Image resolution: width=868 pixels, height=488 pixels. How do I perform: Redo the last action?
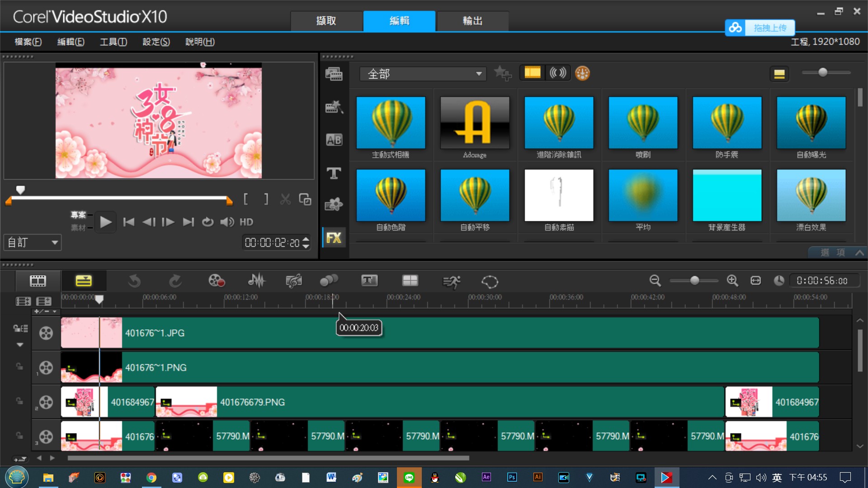(x=175, y=281)
